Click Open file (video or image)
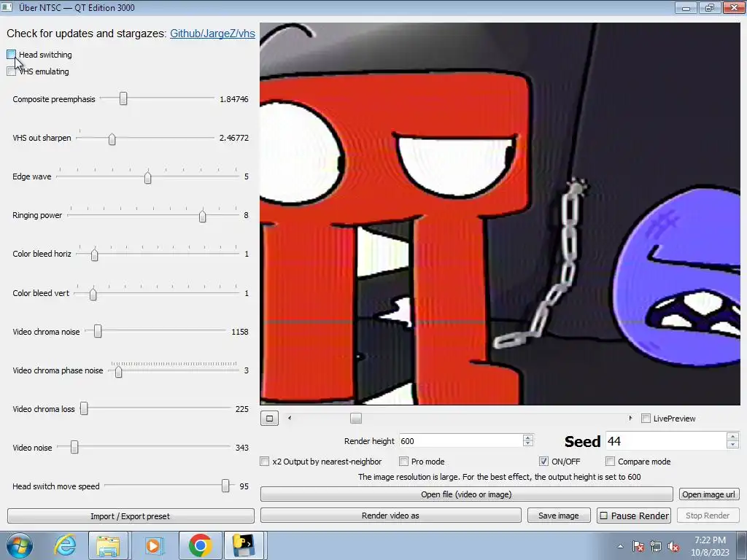 (466, 494)
